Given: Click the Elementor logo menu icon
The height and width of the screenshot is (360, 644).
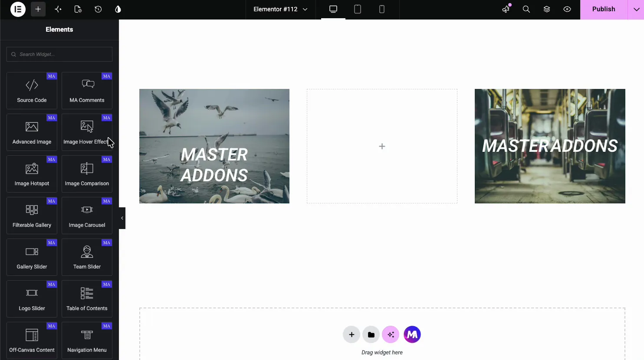Looking at the screenshot, I should 18,9.
